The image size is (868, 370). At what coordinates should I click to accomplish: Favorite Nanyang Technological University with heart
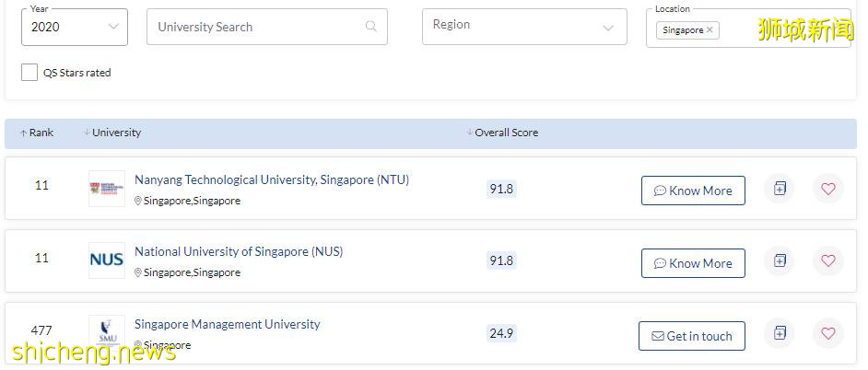pyautogui.click(x=827, y=189)
